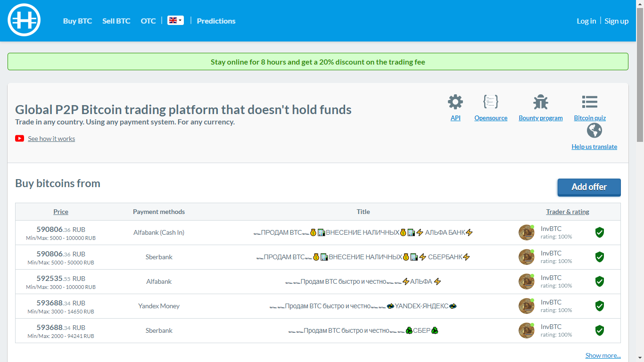Click the 20% discount green banner
644x362 pixels.
(x=318, y=62)
